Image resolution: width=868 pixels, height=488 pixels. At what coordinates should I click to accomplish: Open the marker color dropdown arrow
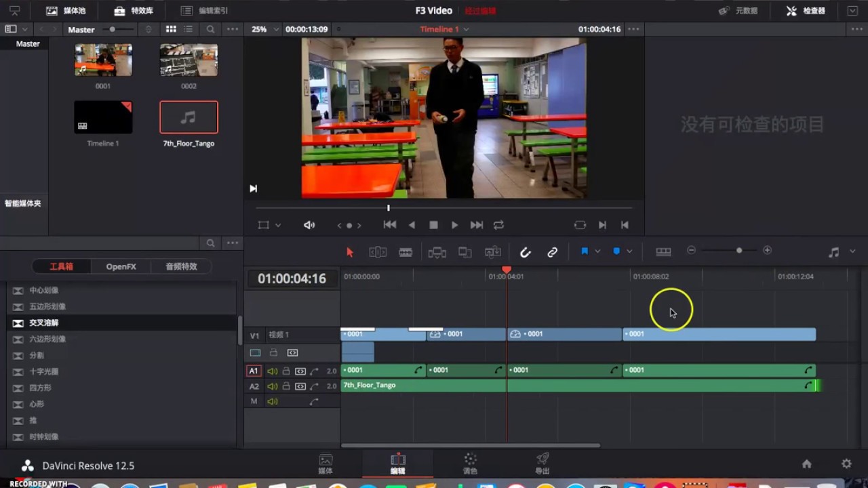click(x=629, y=251)
